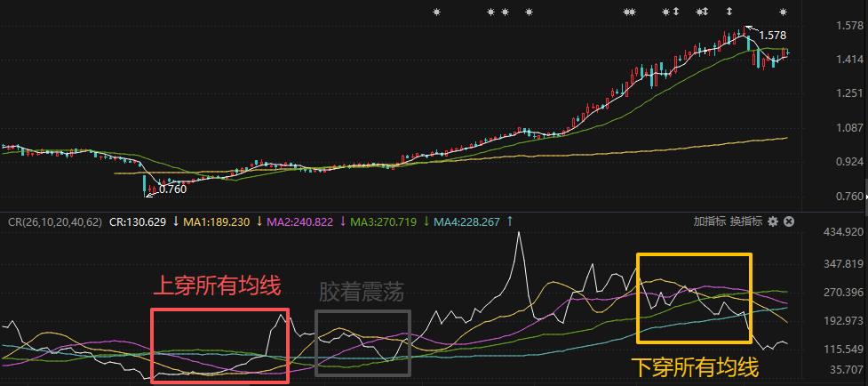Close the CR indicator panel
Viewport: 868px width, 386px height.
tap(788, 221)
